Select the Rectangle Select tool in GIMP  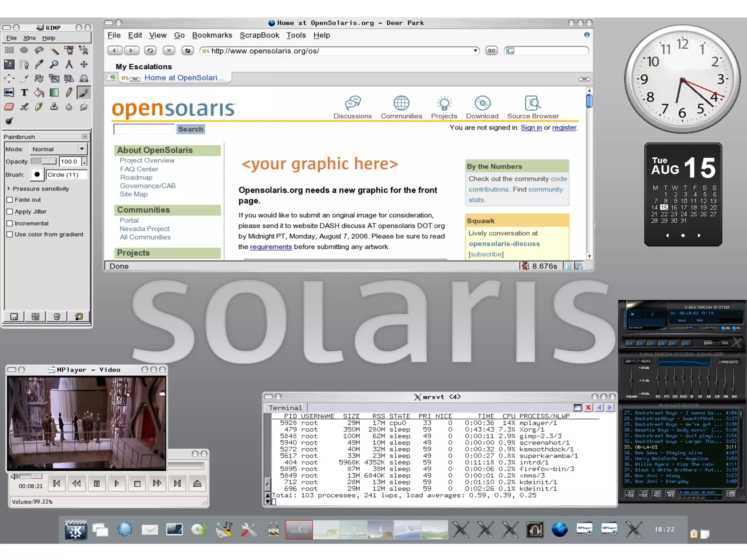(x=9, y=50)
